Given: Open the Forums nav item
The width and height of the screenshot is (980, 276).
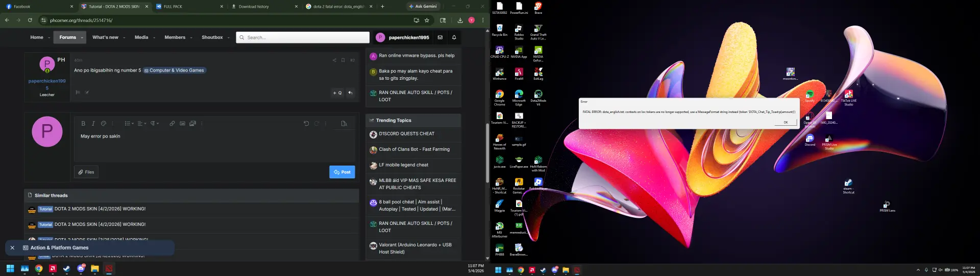Looking at the screenshot, I should 67,37.
